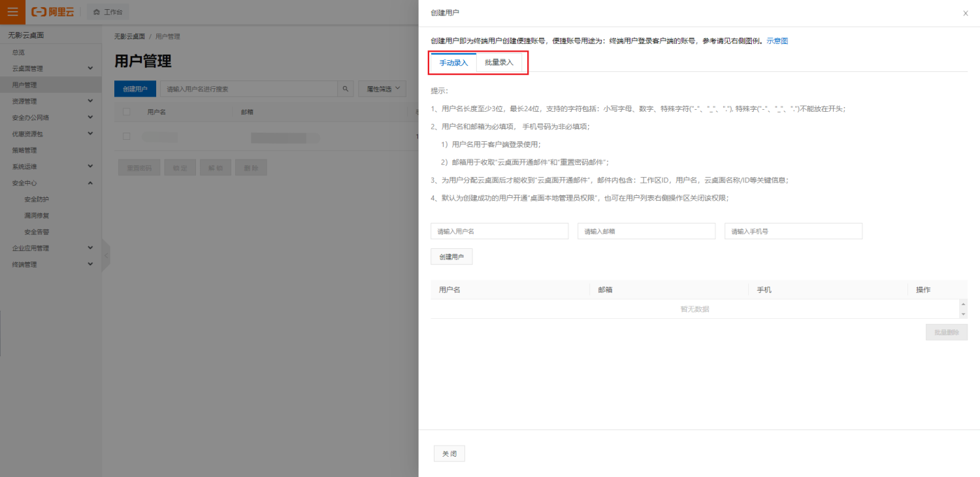
Task: Expand the 优惠资源包 sidebar group
Action: click(51, 134)
